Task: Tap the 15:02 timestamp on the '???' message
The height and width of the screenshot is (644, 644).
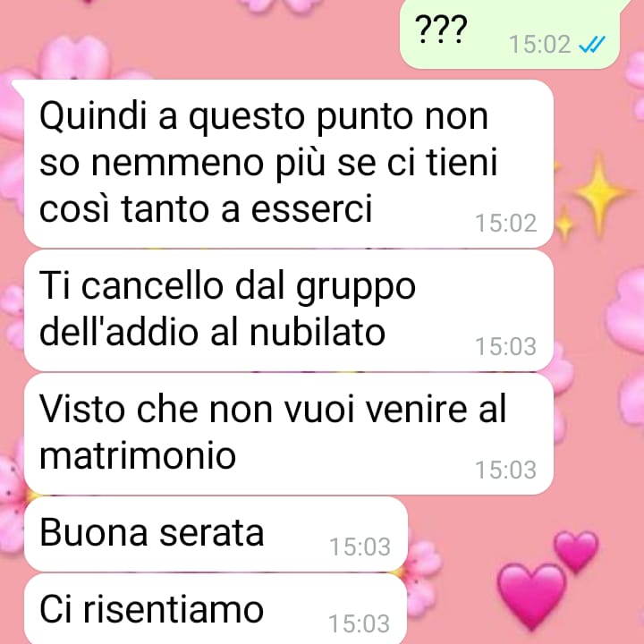Action: [x=539, y=45]
